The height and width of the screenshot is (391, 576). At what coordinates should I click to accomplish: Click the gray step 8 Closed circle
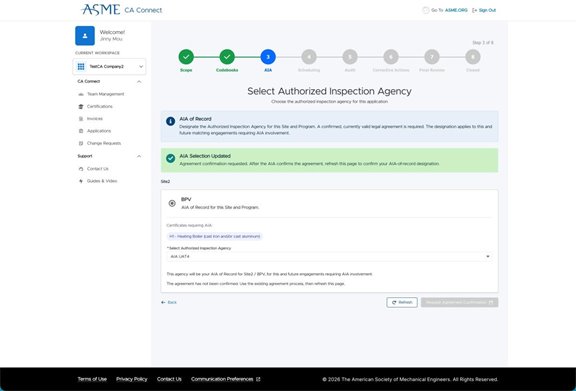(x=473, y=57)
